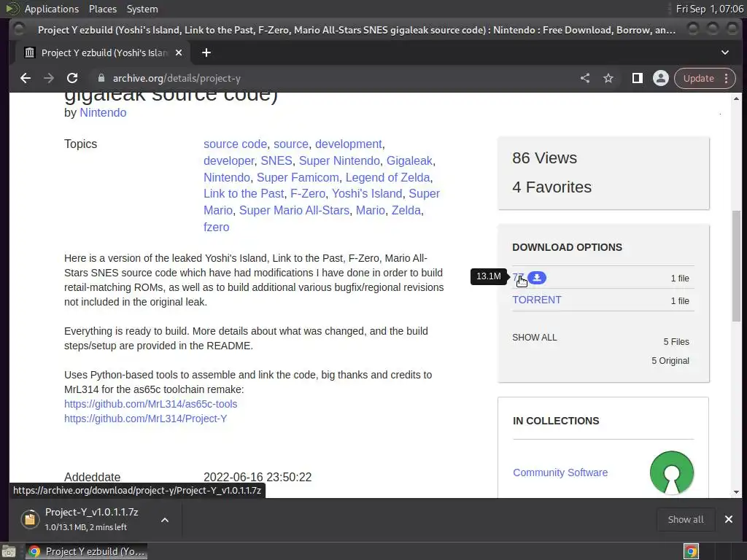Close the downloads bar

tap(729, 519)
